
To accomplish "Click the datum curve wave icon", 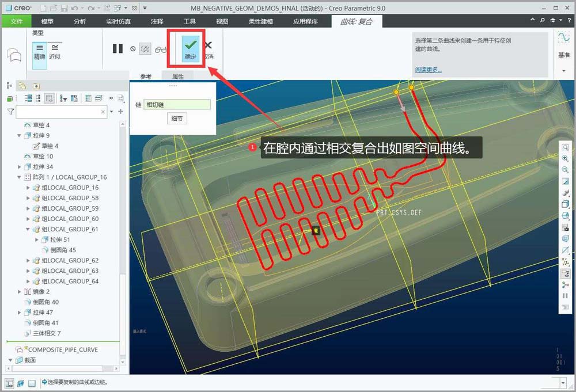I will [x=564, y=37].
